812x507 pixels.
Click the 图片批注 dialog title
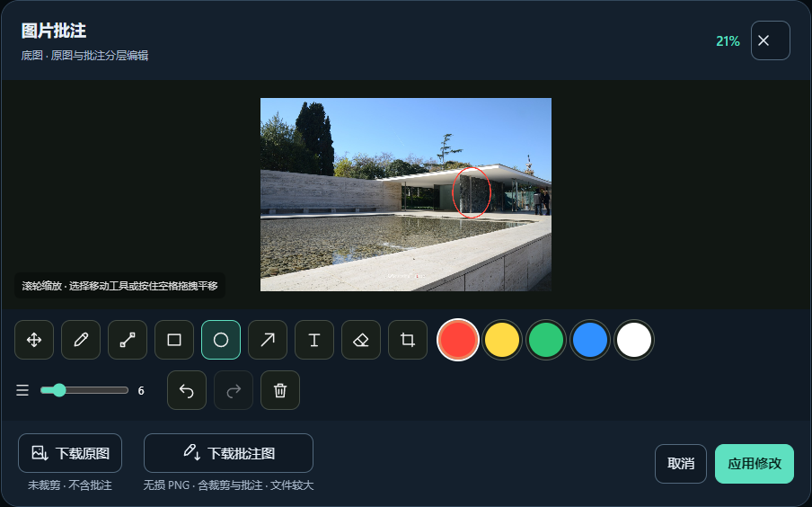pyautogui.click(x=54, y=31)
